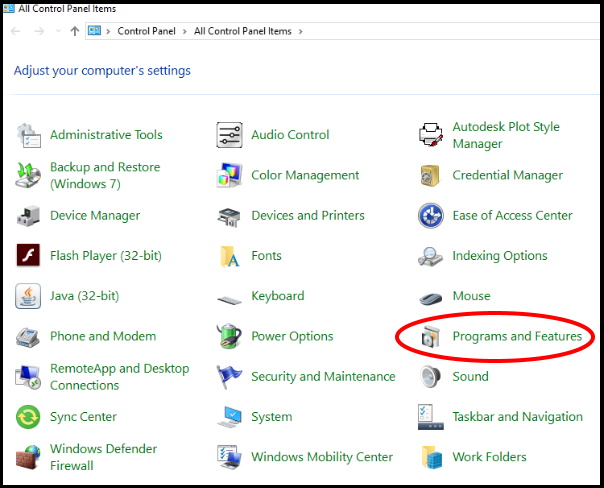Select the Fonts text link
604x488 pixels.
coord(266,256)
